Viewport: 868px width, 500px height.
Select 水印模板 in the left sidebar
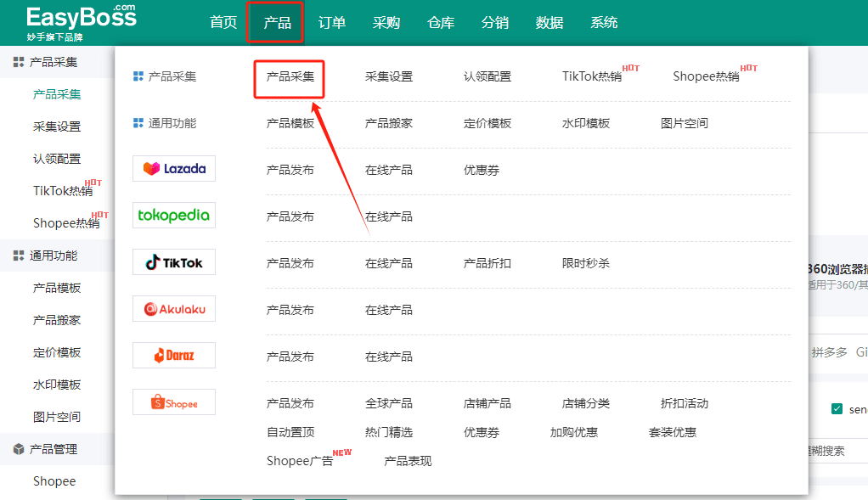pyautogui.click(x=57, y=385)
